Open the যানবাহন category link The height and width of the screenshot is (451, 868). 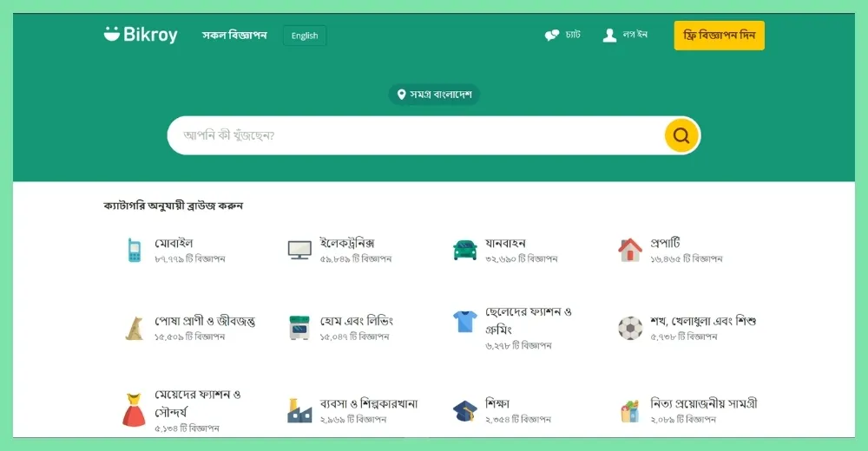pyautogui.click(x=505, y=243)
